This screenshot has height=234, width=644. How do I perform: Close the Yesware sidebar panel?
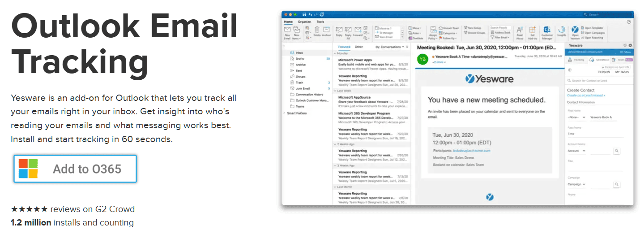[630, 45]
